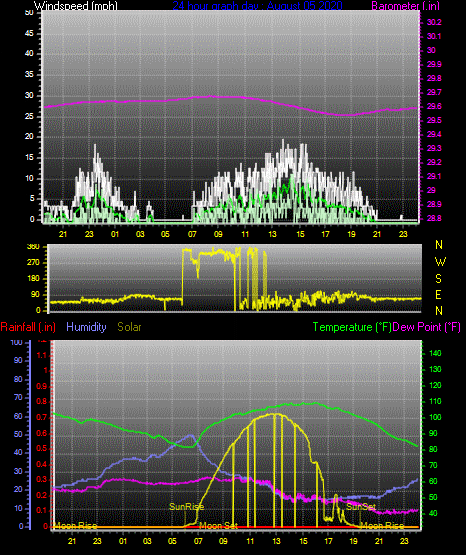466x555 pixels.
Task: Click the 35 windspeed axis value
Action: [x=29, y=75]
